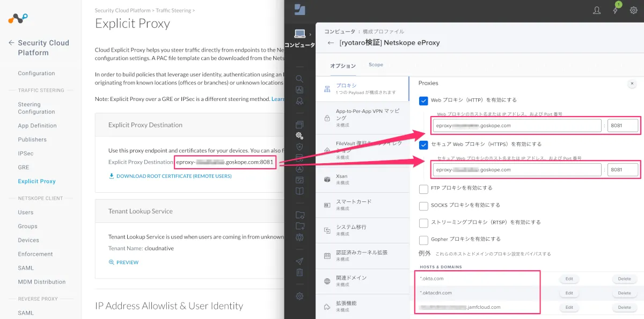644x319 pixels.
Task: Click Delete for *.okta.com
Action: pyautogui.click(x=624, y=279)
